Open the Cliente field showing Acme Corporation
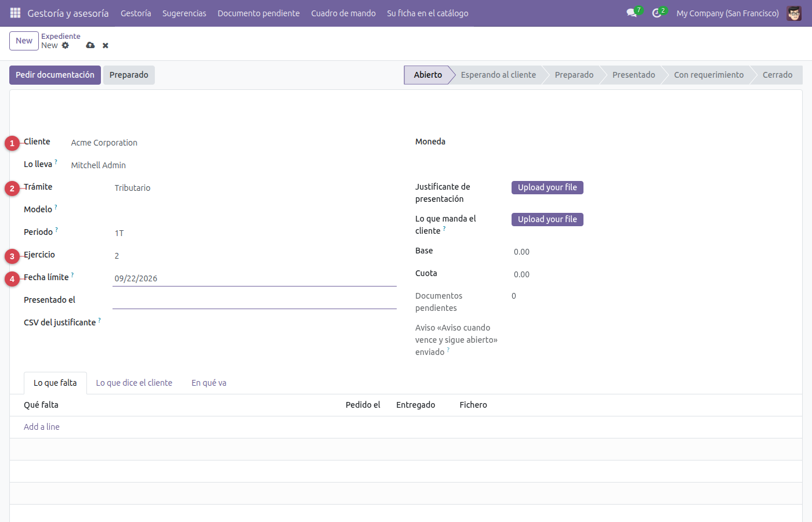812x522 pixels. [232, 143]
